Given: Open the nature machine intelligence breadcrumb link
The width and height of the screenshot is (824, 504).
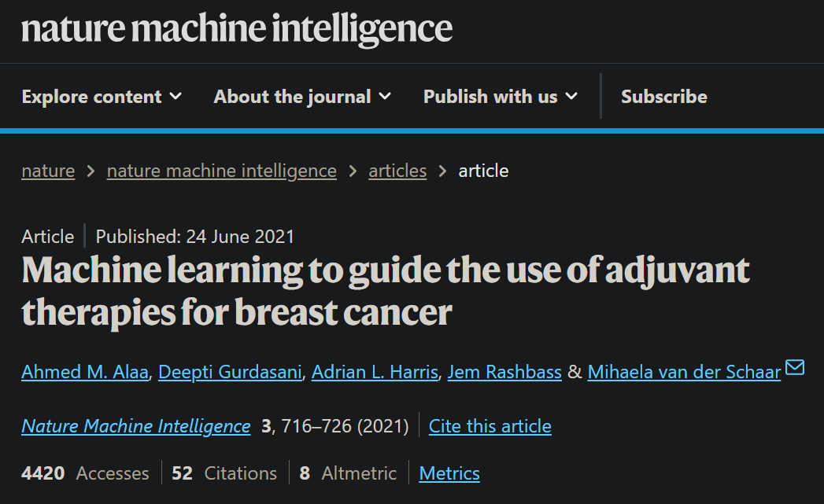Looking at the screenshot, I should tap(222, 171).
